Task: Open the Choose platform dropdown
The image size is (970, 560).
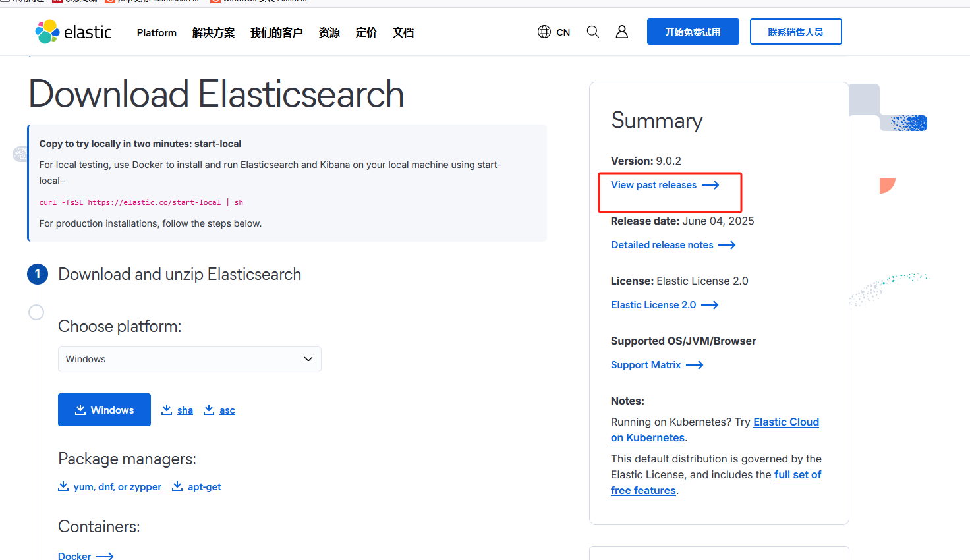Action: coord(189,358)
